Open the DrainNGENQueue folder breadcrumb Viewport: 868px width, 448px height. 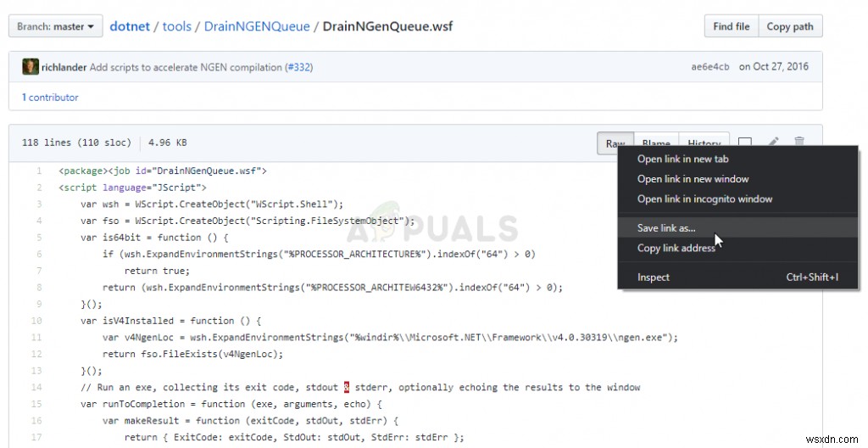point(257,26)
